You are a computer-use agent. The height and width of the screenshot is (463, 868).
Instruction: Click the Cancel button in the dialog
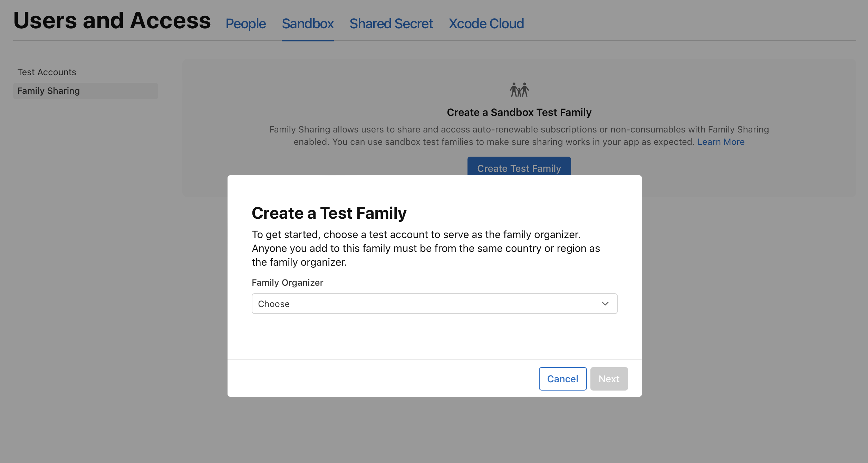click(562, 378)
